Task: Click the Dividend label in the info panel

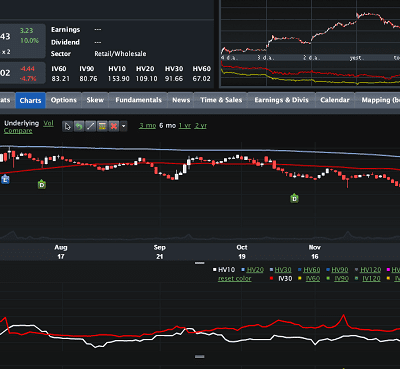Action: [x=65, y=42]
